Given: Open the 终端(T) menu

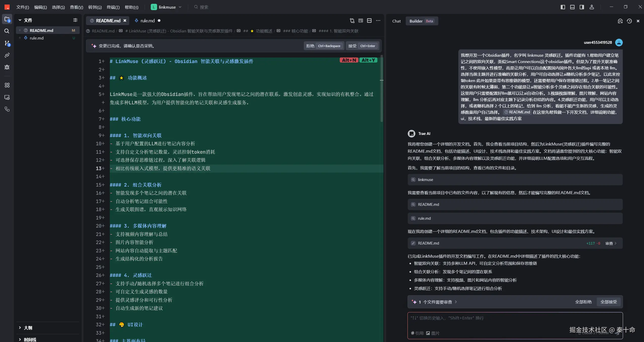Looking at the screenshot, I should [x=113, y=7].
